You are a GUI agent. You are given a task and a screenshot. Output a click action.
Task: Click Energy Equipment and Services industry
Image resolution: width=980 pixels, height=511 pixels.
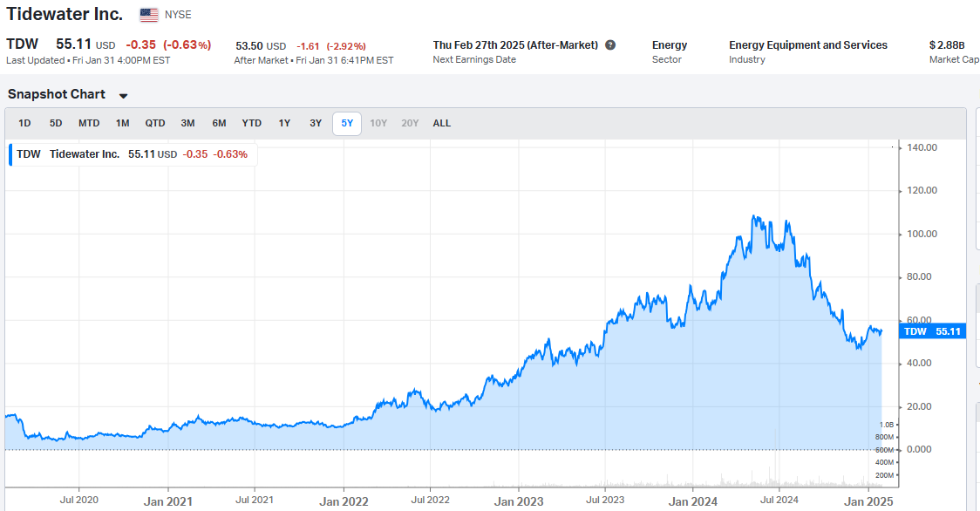tap(808, 45)
